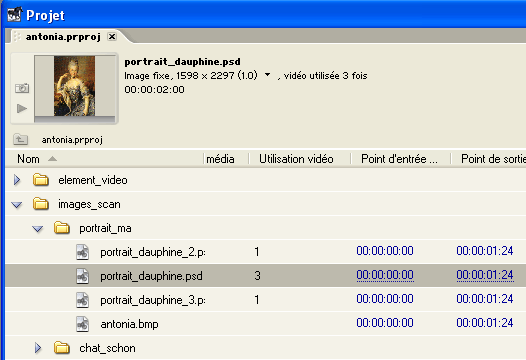
Task: Play the thumbnail preview clip
Action: pyautogui.click(x=22, y=108)
